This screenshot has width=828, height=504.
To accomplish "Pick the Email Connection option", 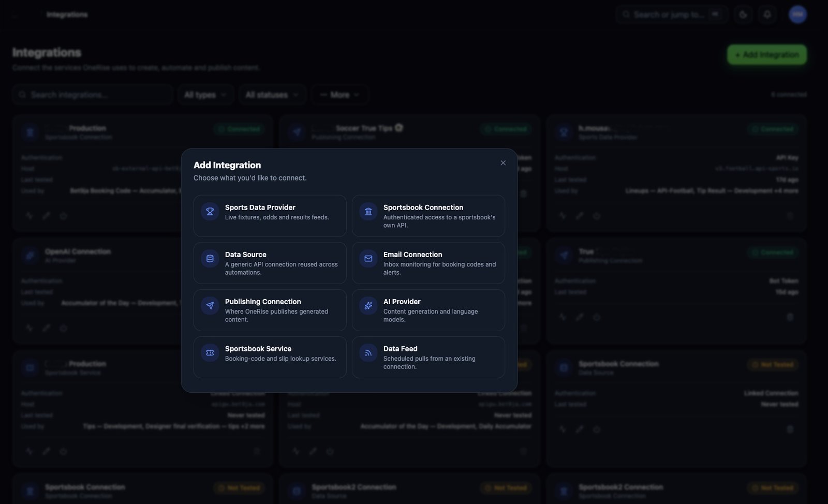I will [428, 263].
